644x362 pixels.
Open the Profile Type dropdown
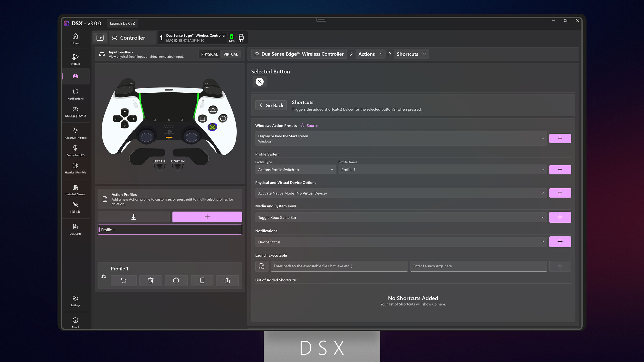pos(295,170)
